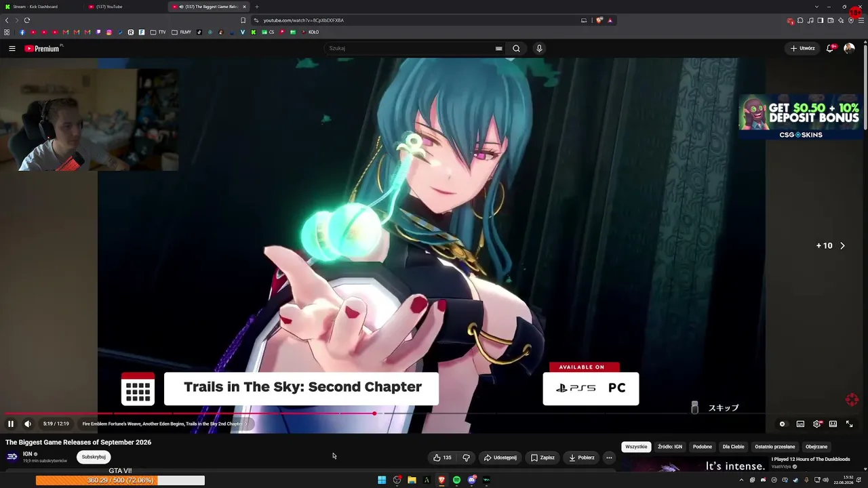Reload the current page

27,20
